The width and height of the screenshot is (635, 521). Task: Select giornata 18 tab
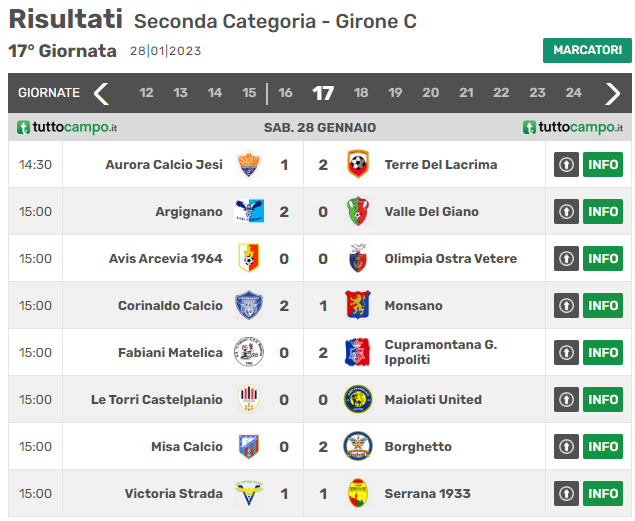tap(361, 93)
